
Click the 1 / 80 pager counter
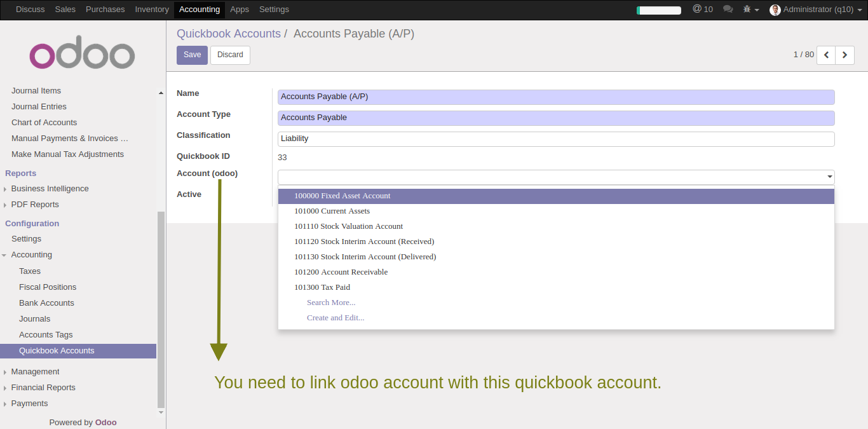pos(803,55)
